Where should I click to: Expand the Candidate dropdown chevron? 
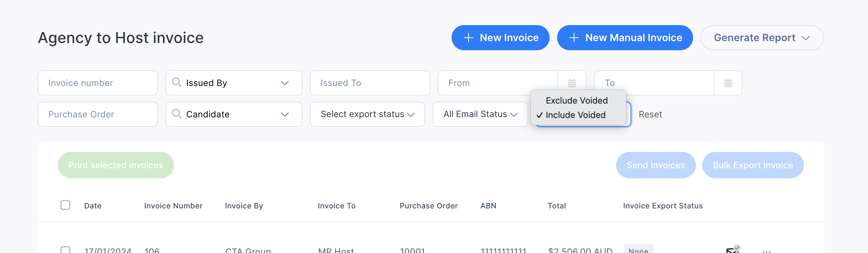285,115
